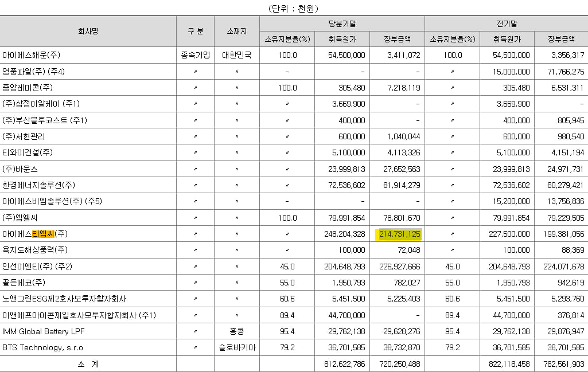Screen dimensions: 588x372
Task: Click acquisition cost 248,204,328
Action: click(345, 234)
